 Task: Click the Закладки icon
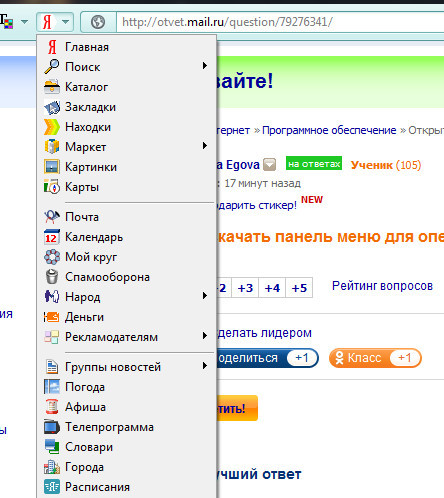coord(52,107)
